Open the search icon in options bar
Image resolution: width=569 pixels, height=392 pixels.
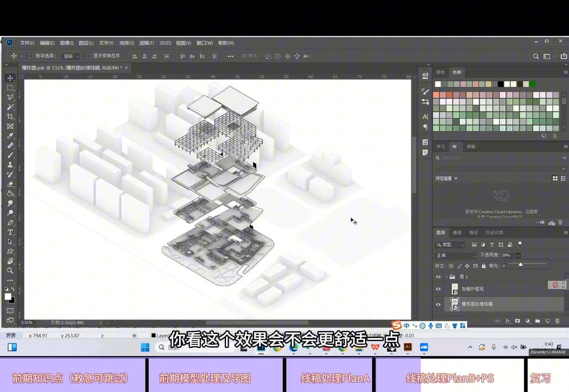coord(536,56)
